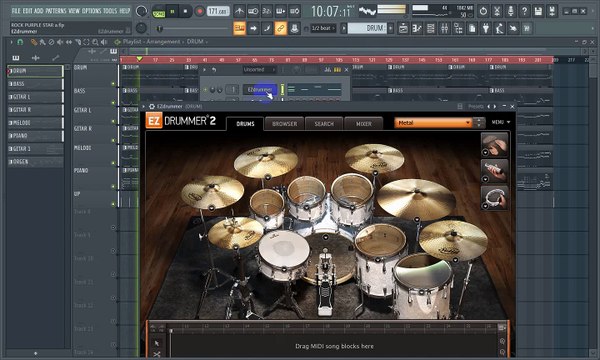Open the PATTERNS menu
The width and height of the screenshot is (600, 360).
[57, 11]
